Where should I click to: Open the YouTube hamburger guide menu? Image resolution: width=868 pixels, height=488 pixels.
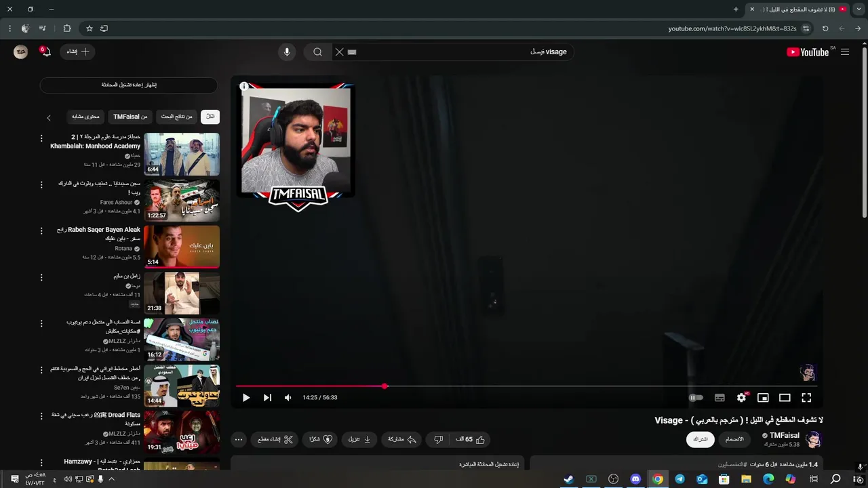click(x=845, y=52)
